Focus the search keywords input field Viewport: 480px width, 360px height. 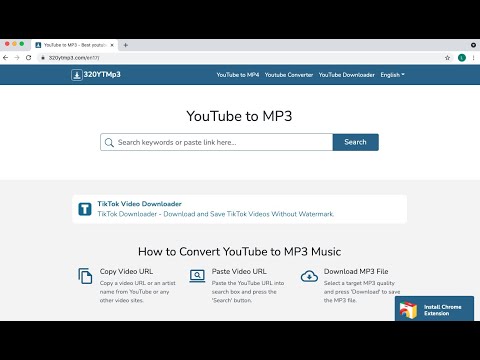point(217,142)
